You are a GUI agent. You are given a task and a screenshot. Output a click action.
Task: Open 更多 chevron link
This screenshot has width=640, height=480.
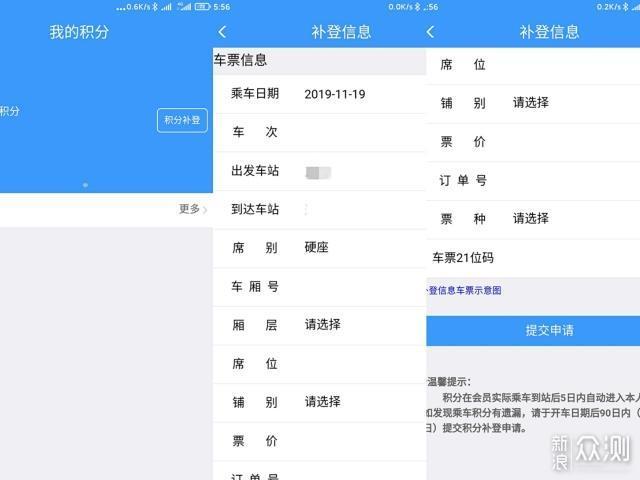[x=194, y=209]
